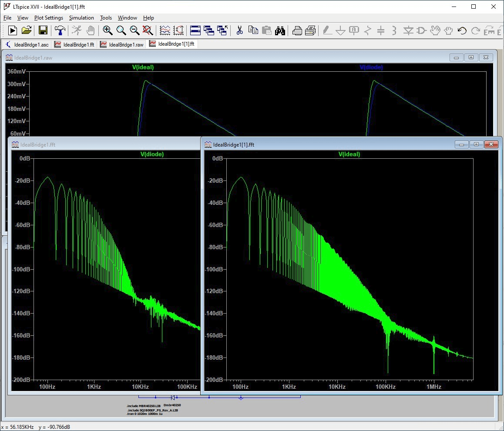504x431 pixels.
Task: Click the Autorange axes icon
Action: coord(178,30)
